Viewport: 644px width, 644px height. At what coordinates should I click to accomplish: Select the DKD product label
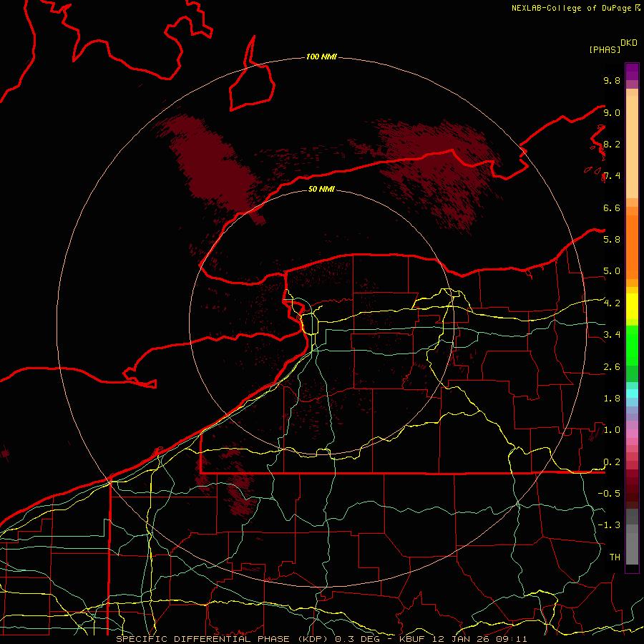(x=628, y=43)
